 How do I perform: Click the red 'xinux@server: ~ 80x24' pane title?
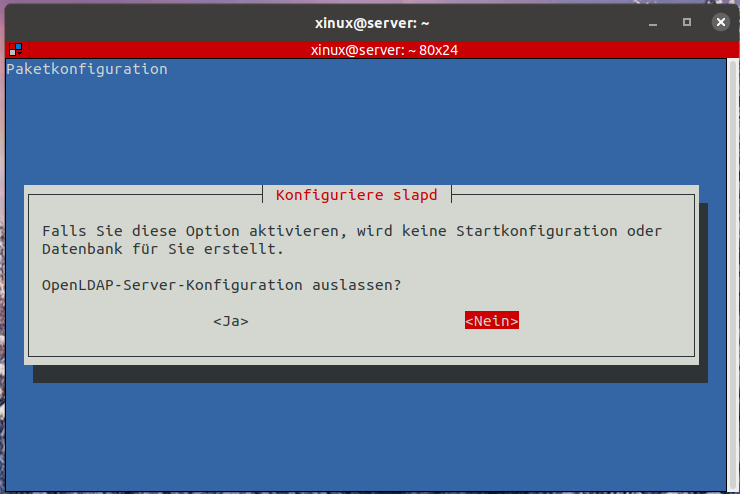[384, 50]
